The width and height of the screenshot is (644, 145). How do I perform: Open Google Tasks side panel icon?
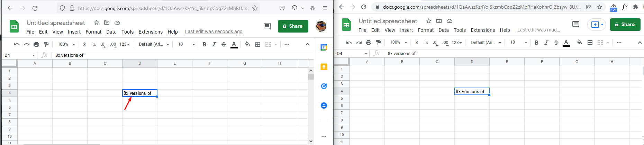324,86
